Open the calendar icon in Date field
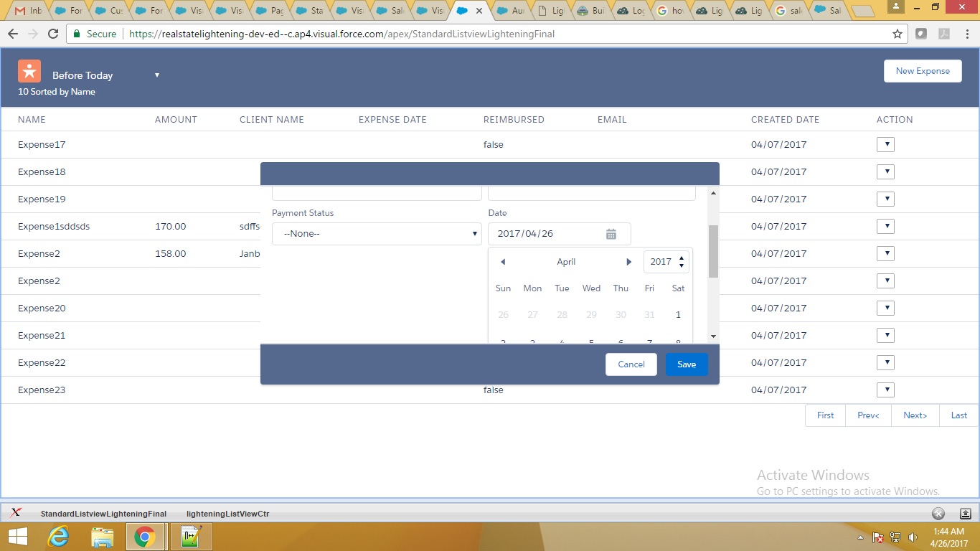This screenshot has width=980, height=551. [611, 234]
